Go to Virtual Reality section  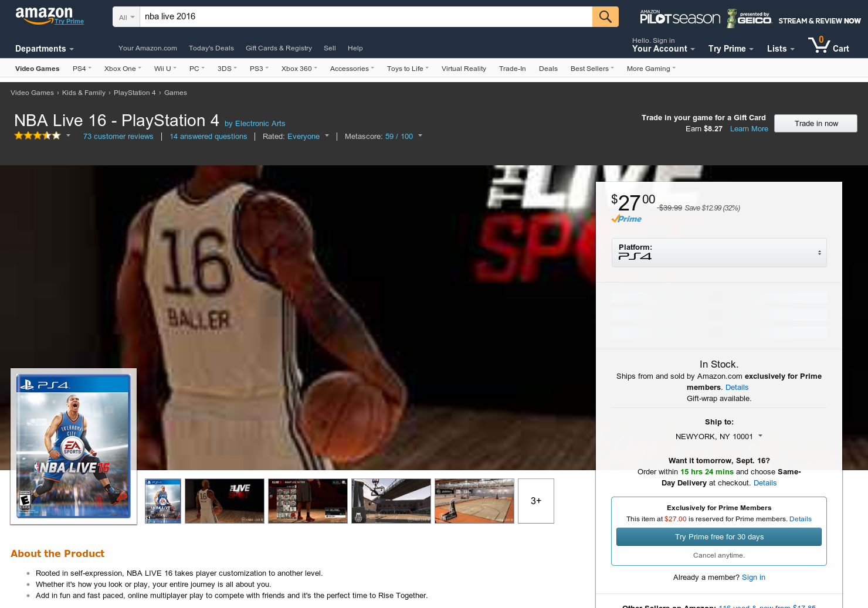point(464,69)
